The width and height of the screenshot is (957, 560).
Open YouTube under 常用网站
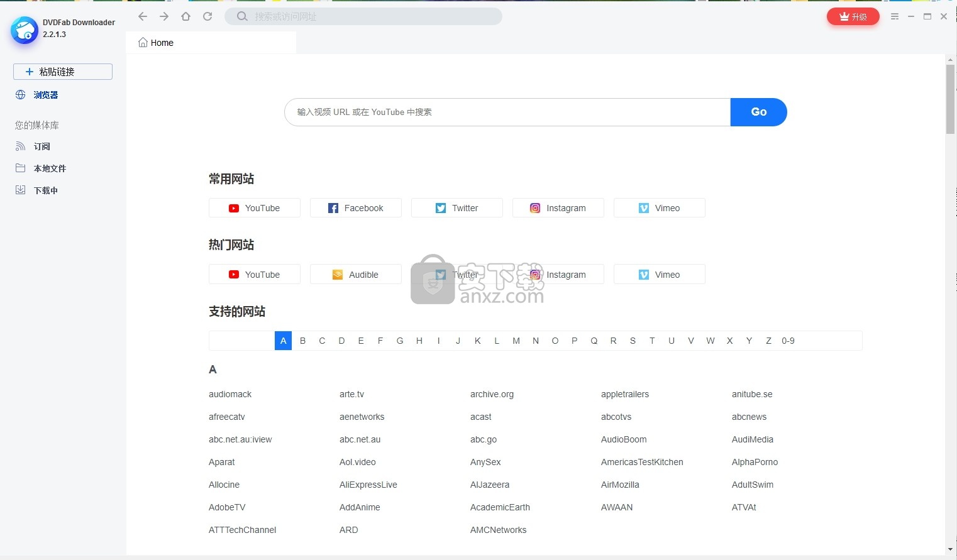255,208
